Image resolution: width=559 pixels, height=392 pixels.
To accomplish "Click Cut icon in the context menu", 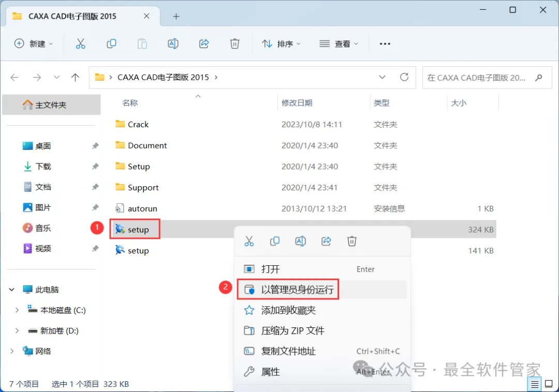I will 249,241.
